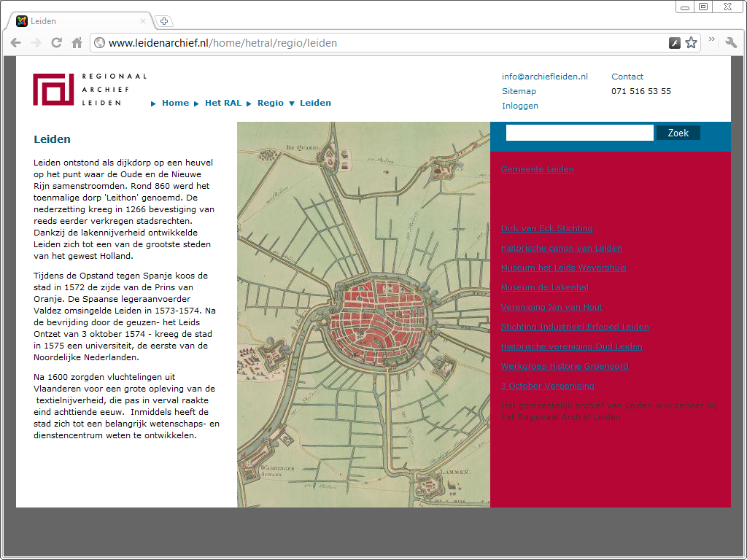Click inside the search text field

(x=579, y=133)
